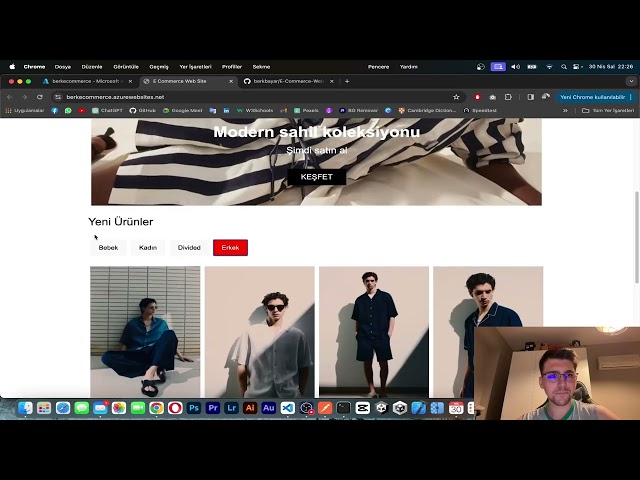The width and height of the screenshot is (640, 480).
Task: Launch Audition from the dock
Action: click(269, 408)
